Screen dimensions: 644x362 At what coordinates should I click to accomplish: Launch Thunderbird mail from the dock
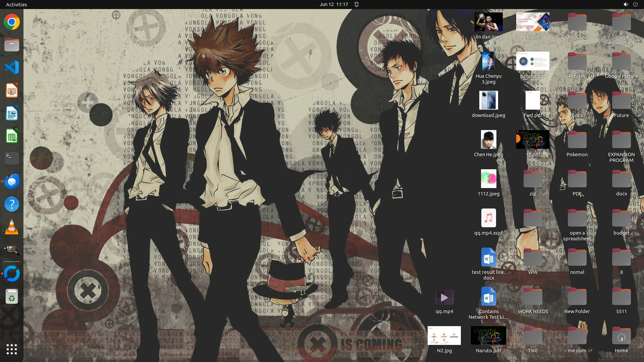(12, 182)
